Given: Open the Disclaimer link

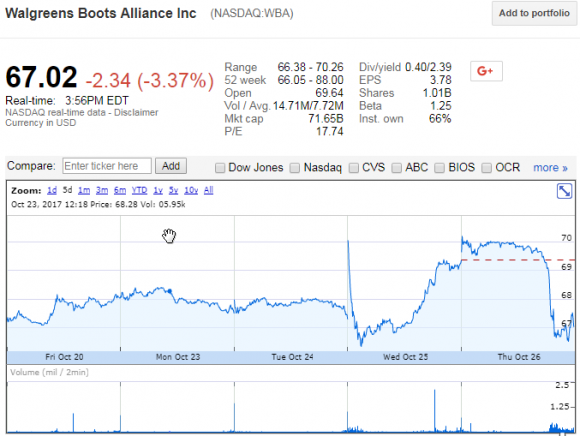Looking at the screenshot, I should click(x=136, y=112).
